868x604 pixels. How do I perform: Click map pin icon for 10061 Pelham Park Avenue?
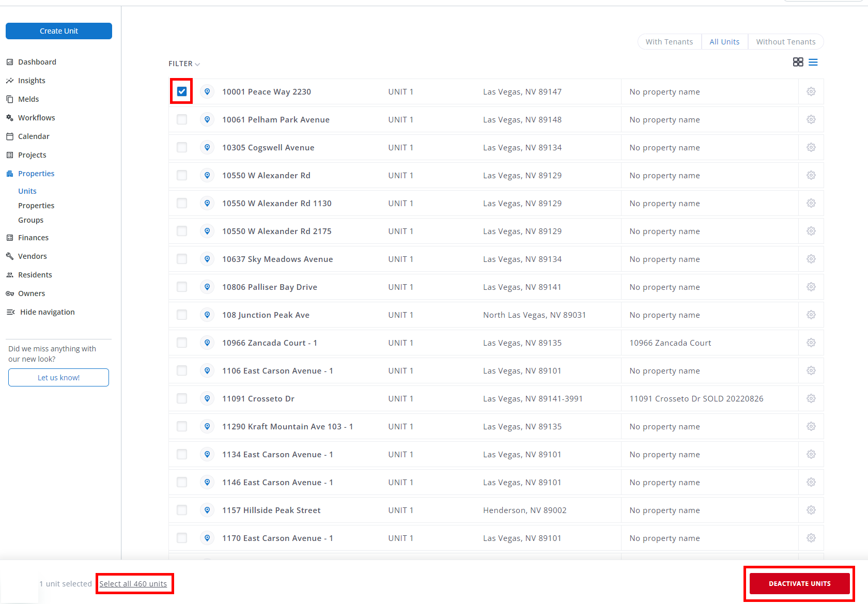(207, 119)
